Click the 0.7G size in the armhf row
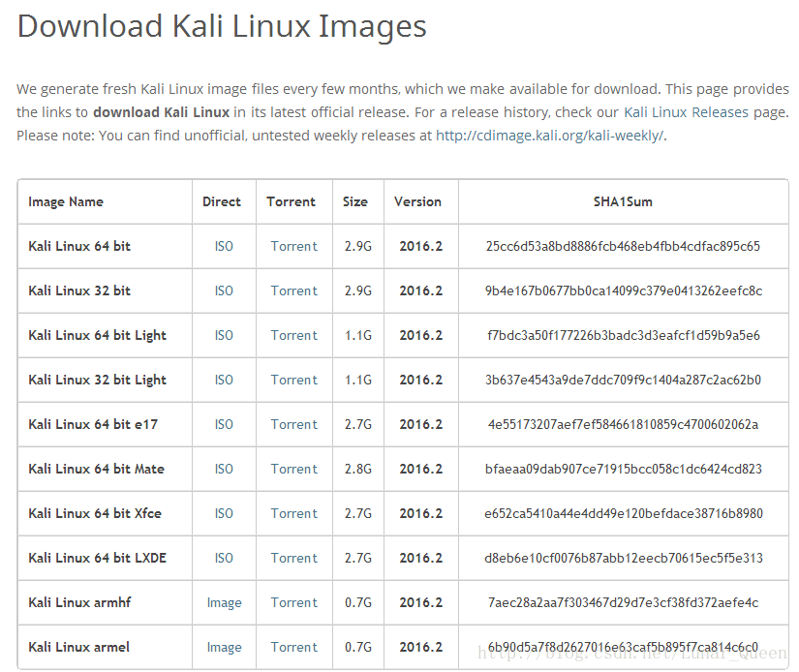This screenshot has width=799, height=672. point(358,602)
